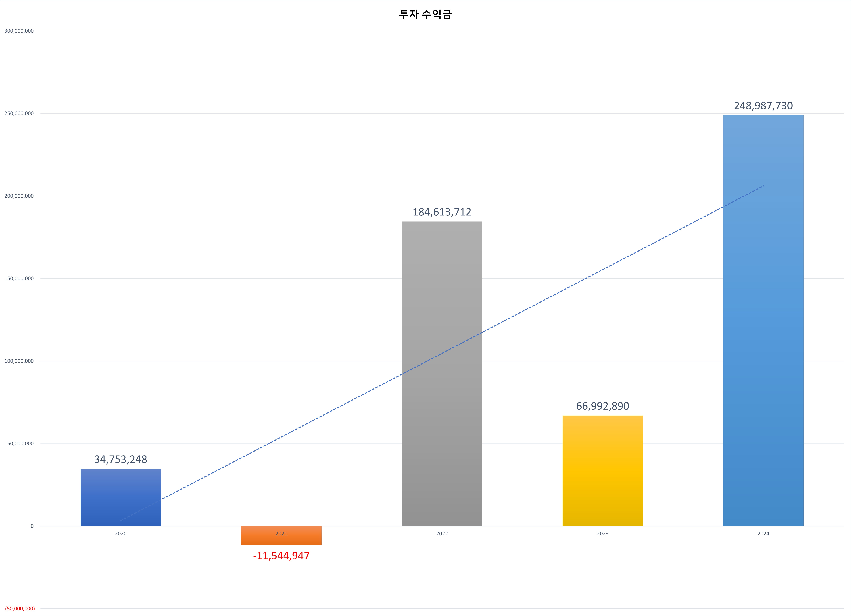The width and height of the screenshot is (851, 616).
Task: Select the blue 2020 bar
Action: click(x=121, y=498)
